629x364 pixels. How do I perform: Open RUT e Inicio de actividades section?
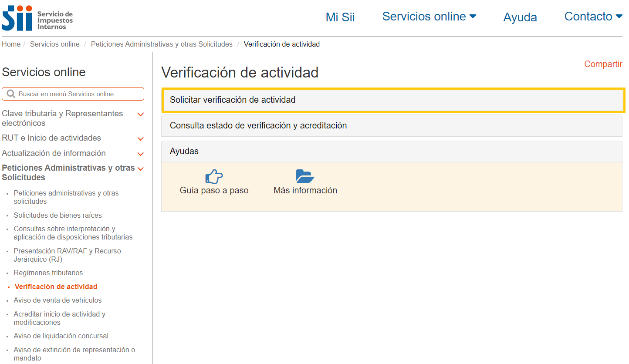pos(51,138)
